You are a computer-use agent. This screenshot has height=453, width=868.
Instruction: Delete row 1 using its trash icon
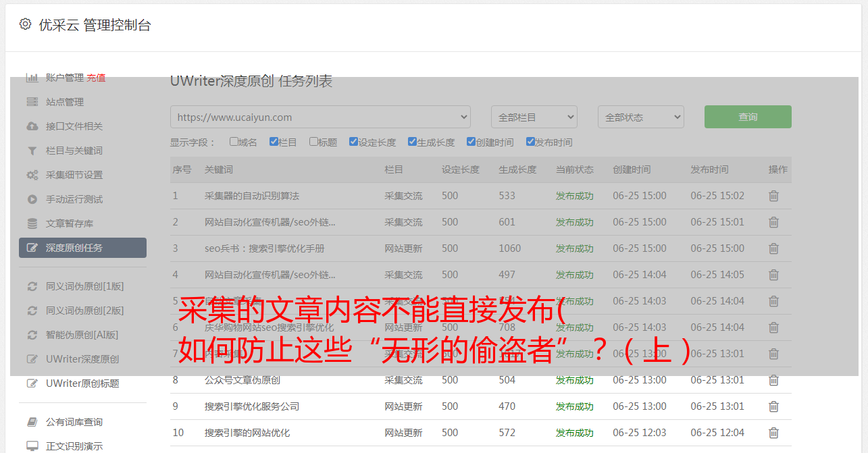tap(773, 196)
